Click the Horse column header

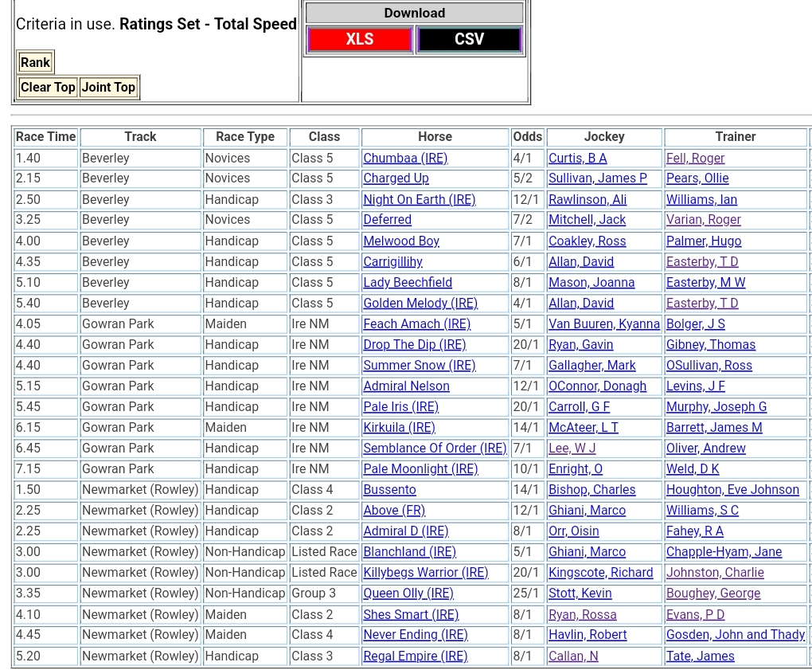(x=435, y=137)
